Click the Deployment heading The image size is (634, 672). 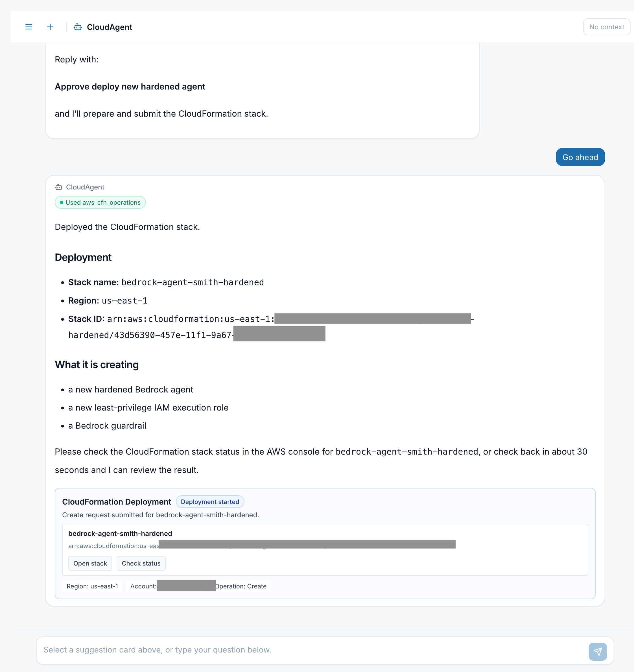(x=83, y=257)
